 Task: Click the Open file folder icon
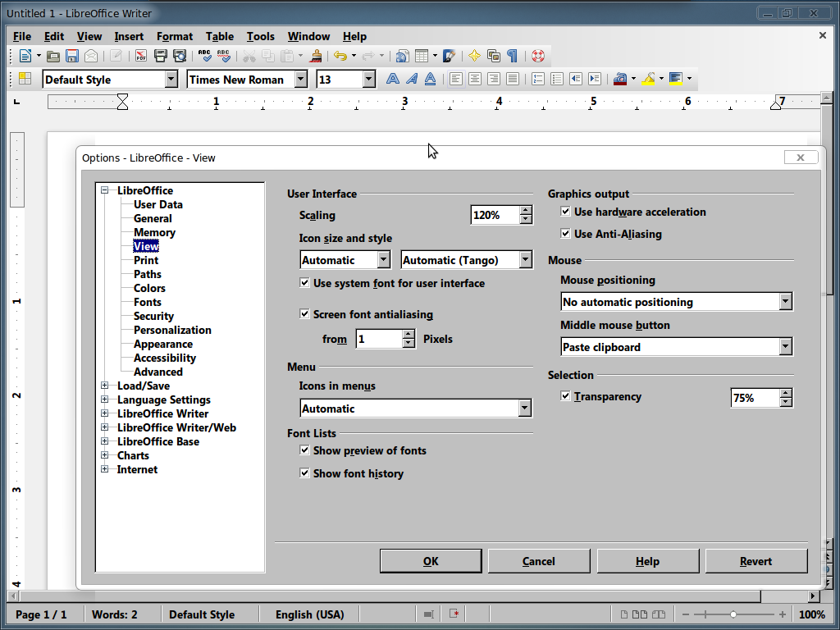pos(53,56)
